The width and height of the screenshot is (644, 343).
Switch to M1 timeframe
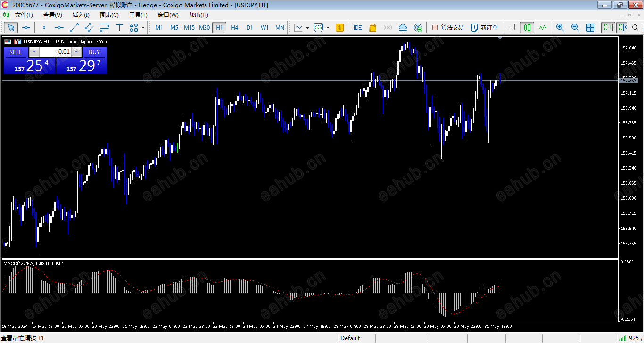[x=159, y=27]
